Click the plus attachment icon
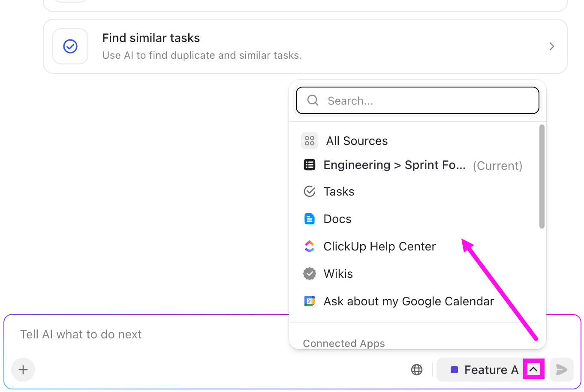Screen dimensions: 584x392 point(23,369)
